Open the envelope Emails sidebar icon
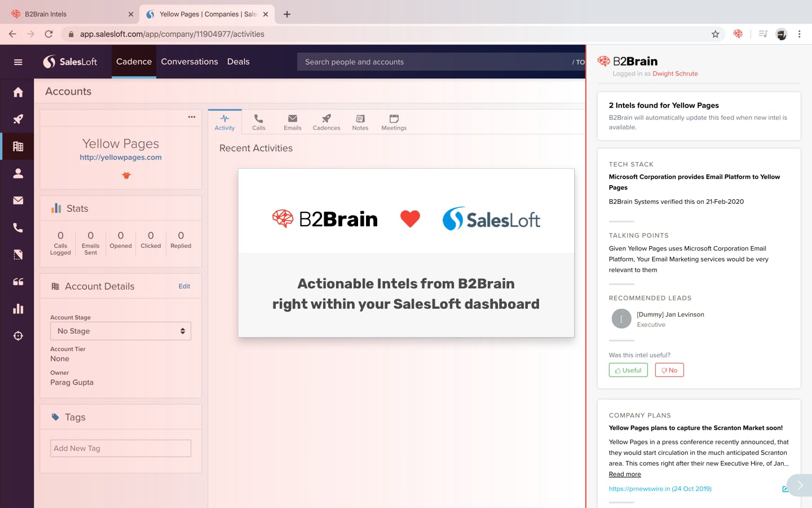The image size is (812, 508). tap(18, 200)
